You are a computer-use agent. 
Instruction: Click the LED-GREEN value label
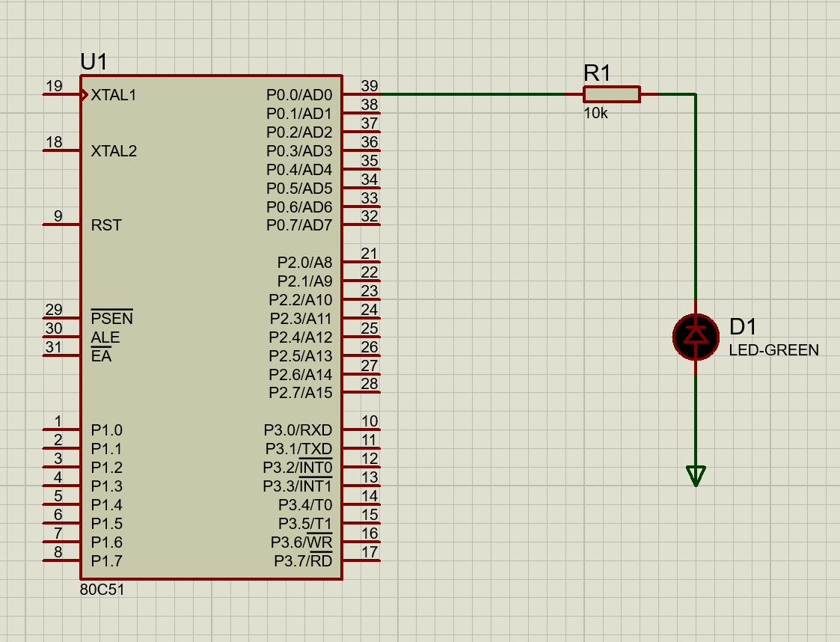tap(773, 350)
